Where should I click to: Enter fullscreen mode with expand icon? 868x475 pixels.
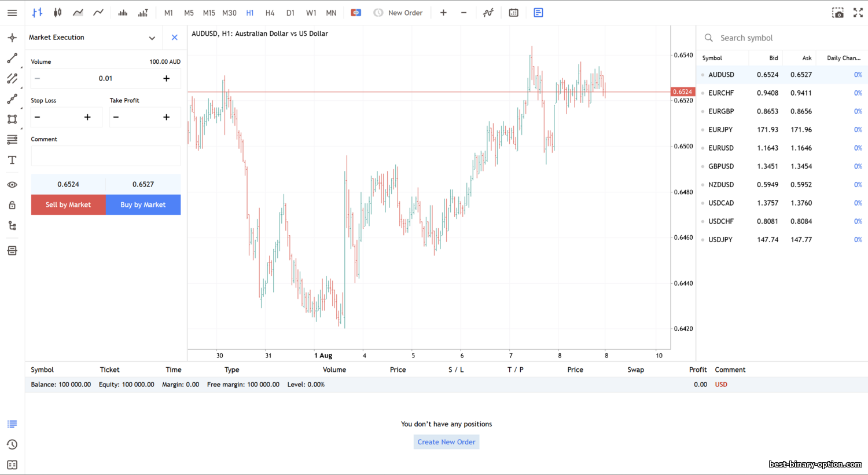tap(858, 13)
